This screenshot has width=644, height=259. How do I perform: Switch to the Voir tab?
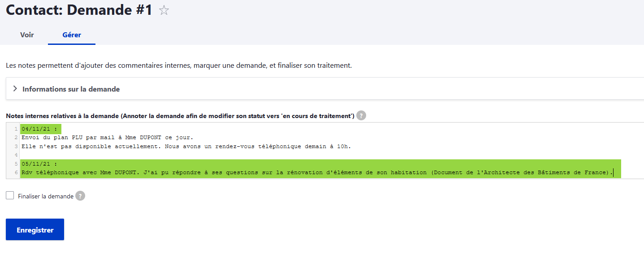coord(27,35)
